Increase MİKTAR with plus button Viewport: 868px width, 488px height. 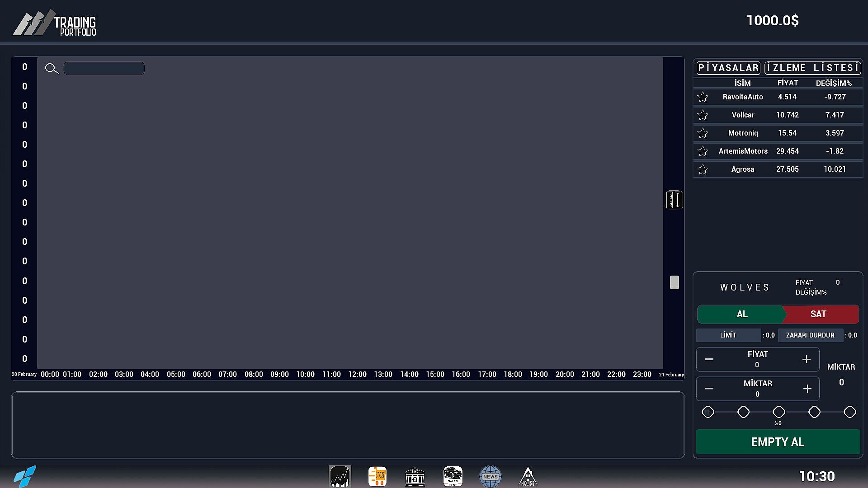807,389
